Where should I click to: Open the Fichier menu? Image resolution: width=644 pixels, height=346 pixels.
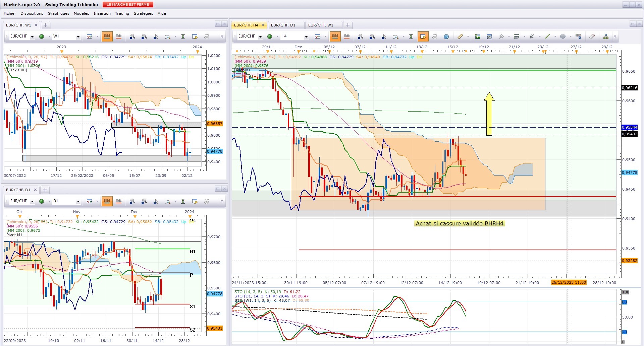(10, 13)
